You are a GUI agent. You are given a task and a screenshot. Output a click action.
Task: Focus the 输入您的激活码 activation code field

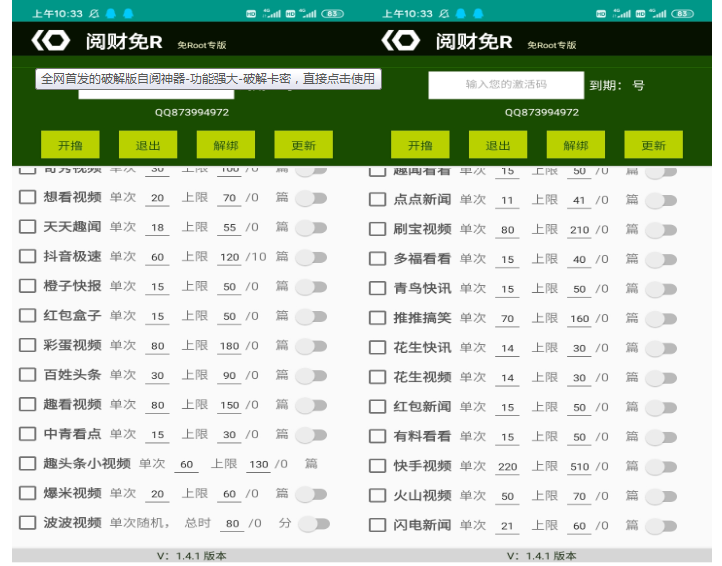point(506,85)
